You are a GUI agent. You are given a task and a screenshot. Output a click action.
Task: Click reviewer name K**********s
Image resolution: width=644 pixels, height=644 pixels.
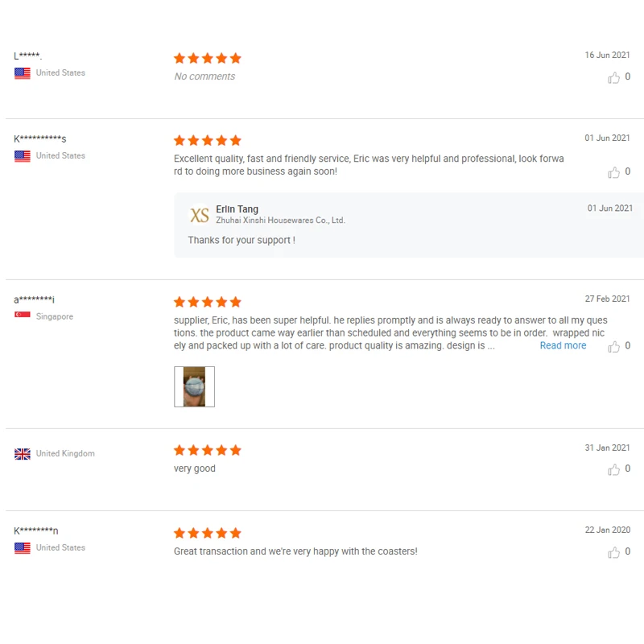click(39, 138)
